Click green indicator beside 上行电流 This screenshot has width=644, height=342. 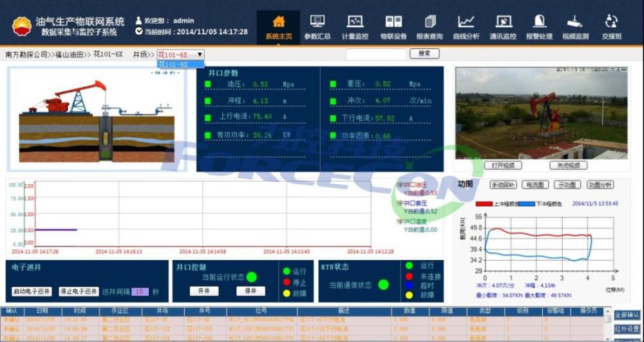pos(208,117)
